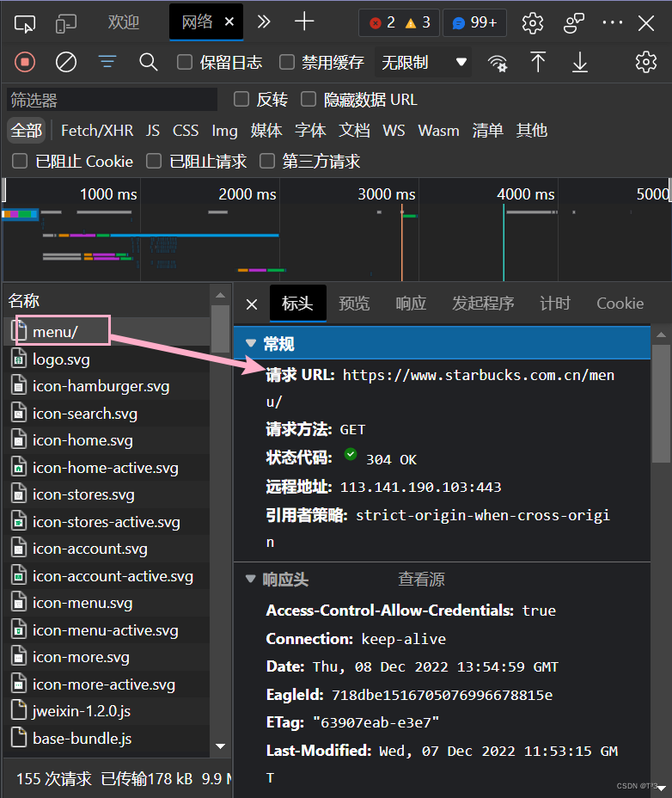672x798 pixels.
Task: Open the three-dot customize menu
Action: coord(612,22)
